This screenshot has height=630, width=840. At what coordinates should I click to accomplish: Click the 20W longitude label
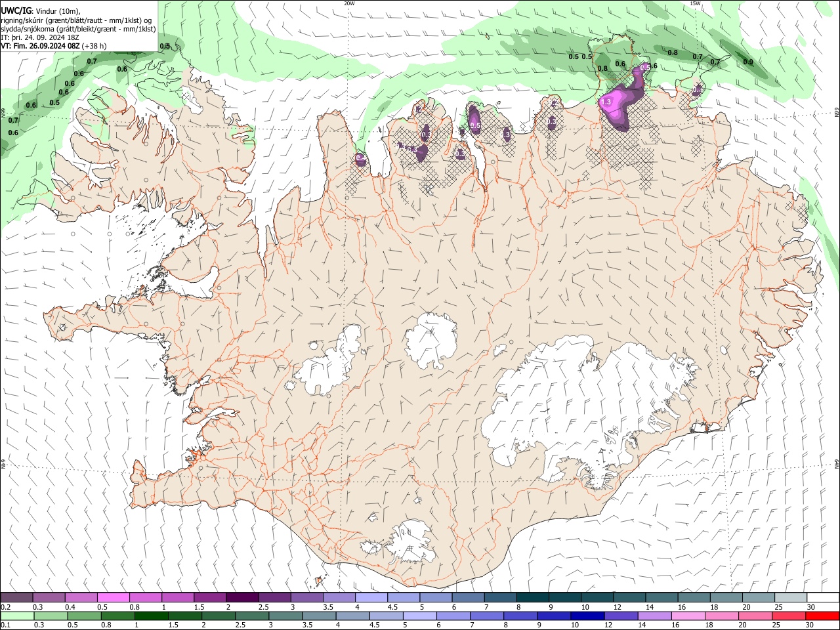(x=350, y=3)
